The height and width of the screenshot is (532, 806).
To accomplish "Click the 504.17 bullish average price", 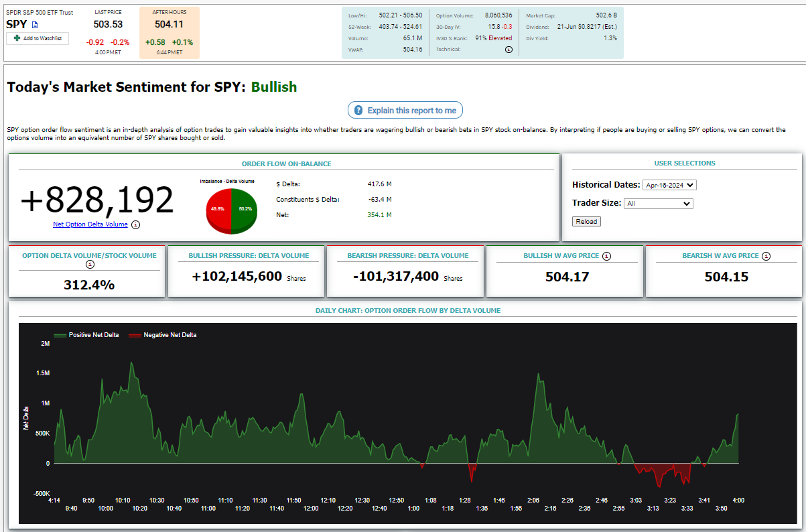I will coord(567,277).
